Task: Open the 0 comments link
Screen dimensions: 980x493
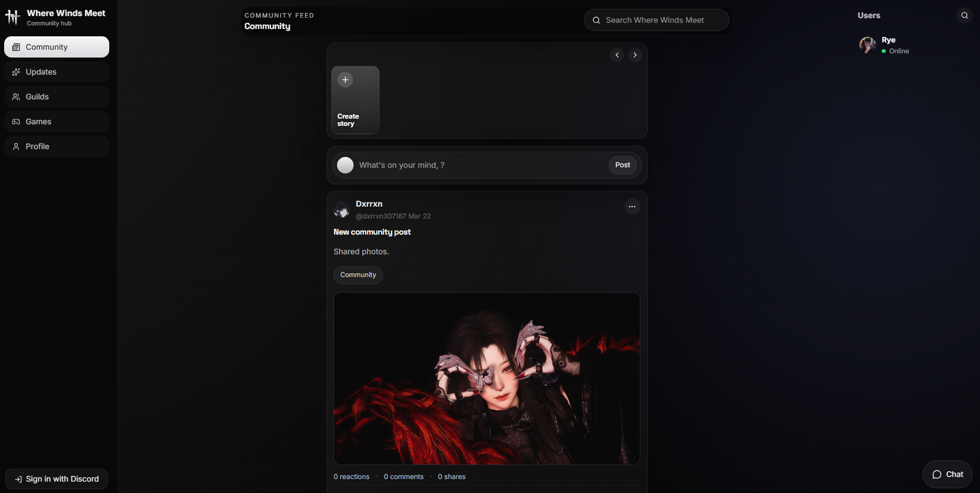Action: pos(404,477)
